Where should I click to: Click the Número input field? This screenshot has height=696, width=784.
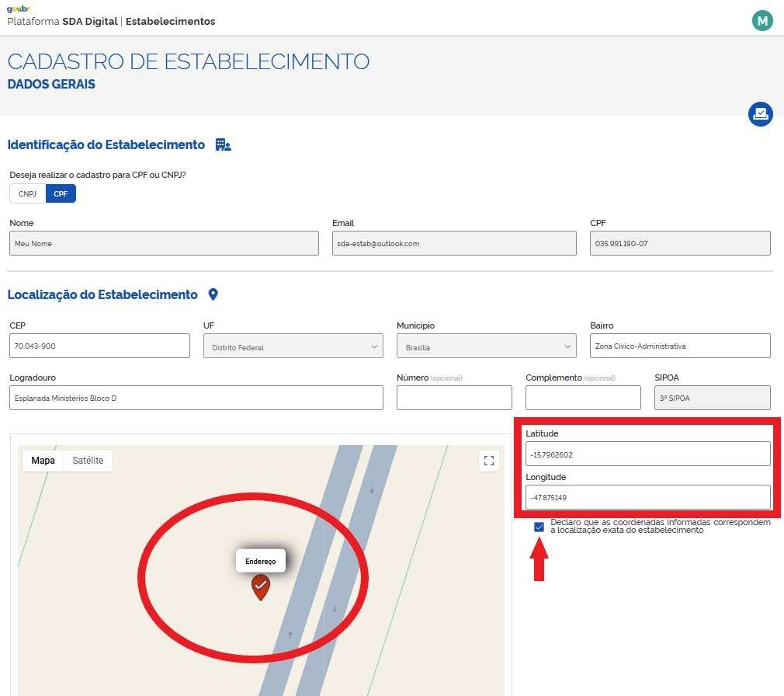pyautogui.click(x=454, y=398)
